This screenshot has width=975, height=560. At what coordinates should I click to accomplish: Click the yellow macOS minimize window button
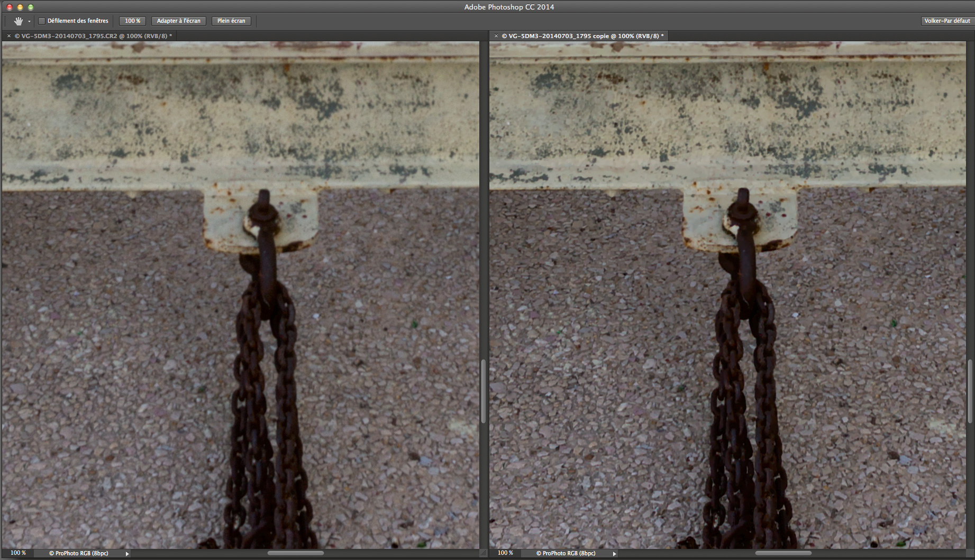[x=20, y=7]
